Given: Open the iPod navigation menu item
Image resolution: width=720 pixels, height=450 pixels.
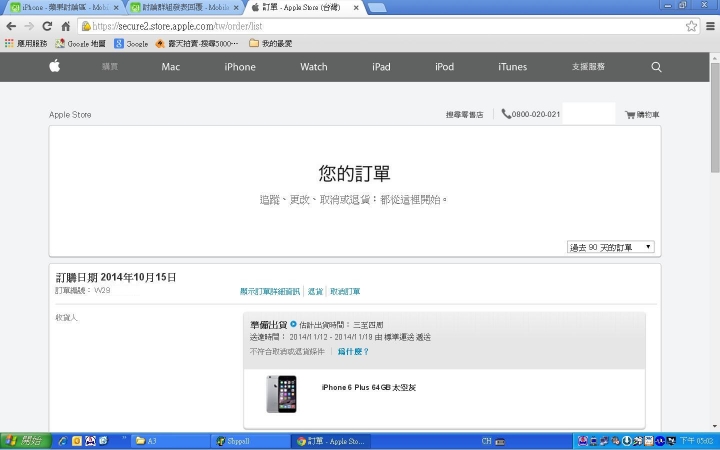Looking at the screenshot, I should [444, 67].
